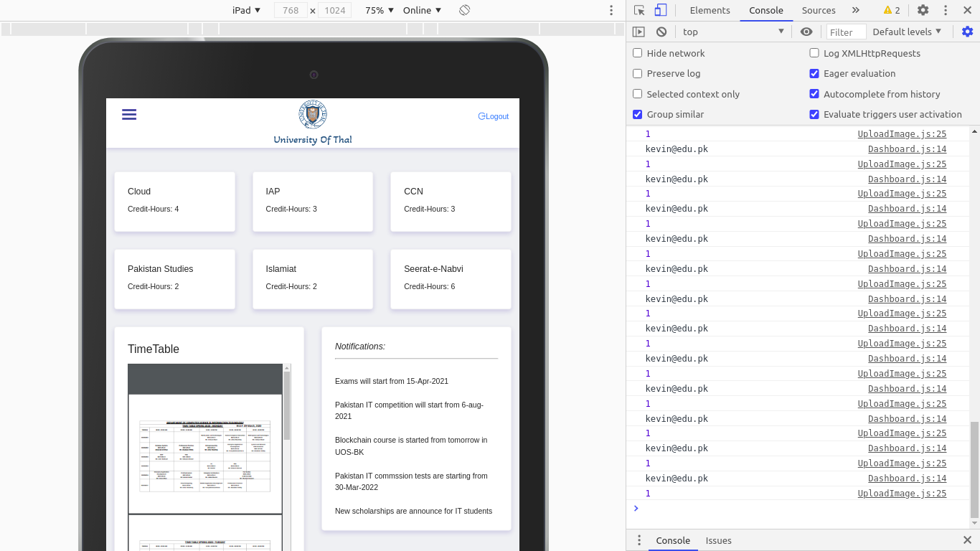Image resolution: width=980 pixels, height=551 pixels.
Task: Open the Online throttling dropdown
Action: pyautogui.click(x=422, y=10)
